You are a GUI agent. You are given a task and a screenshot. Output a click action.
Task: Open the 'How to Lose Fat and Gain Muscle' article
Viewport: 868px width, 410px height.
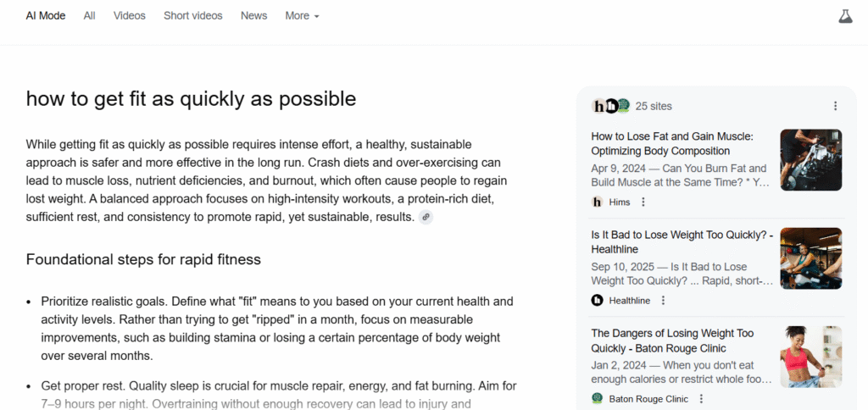pos(672,143)
